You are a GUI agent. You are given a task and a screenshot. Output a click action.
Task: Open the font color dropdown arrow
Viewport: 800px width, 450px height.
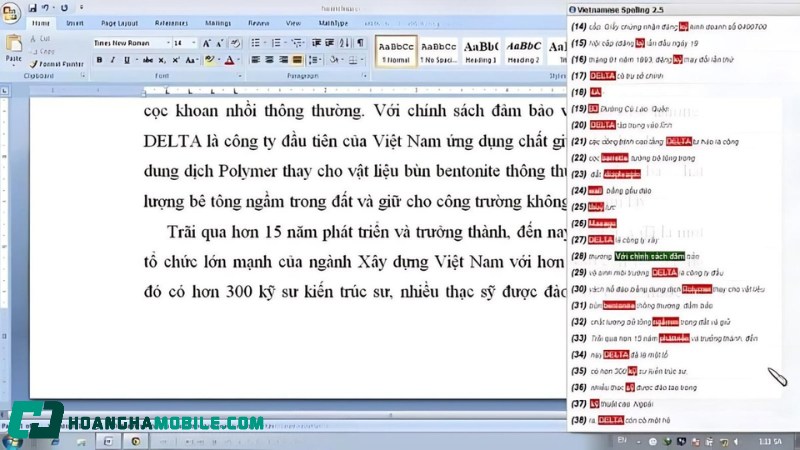click(238, 60)
